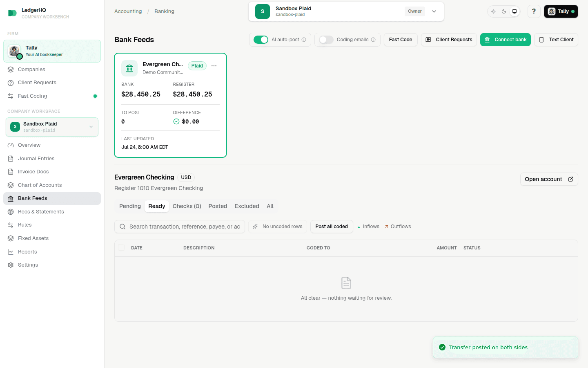Viewport: 588px width, 368px height.
Task: Focus the transaction search field
Action: tap(180, 227)
